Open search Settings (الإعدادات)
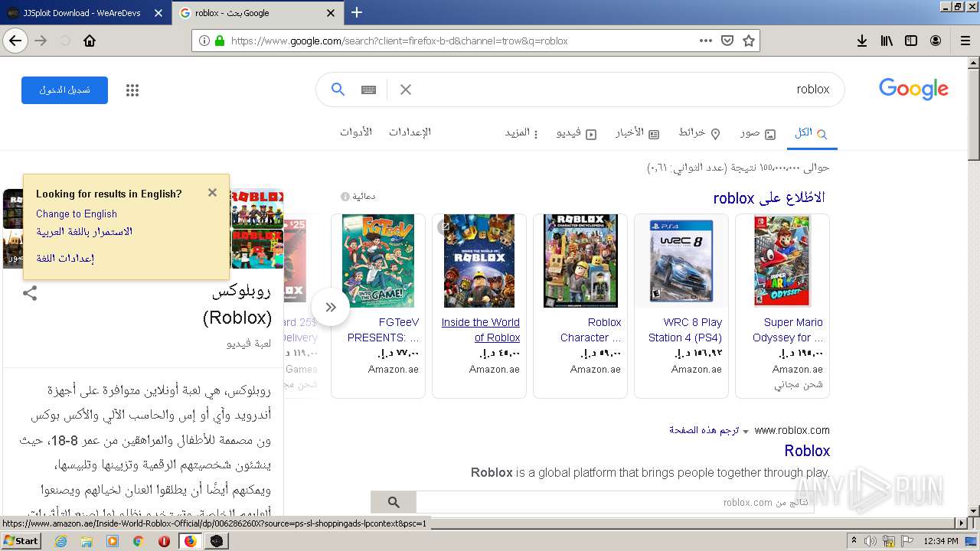The width and height of the screenshot is (980, 551). click(410, 132)
